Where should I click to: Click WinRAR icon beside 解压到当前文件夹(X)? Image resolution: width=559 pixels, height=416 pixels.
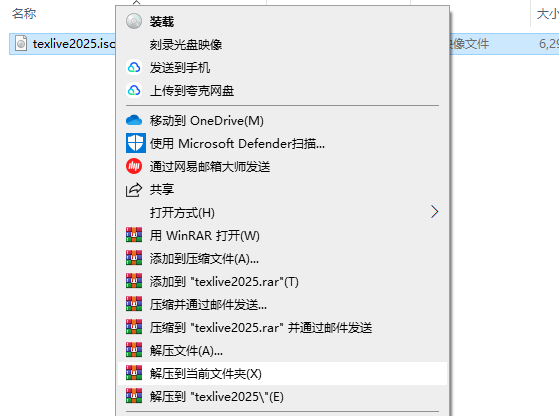click(x=134, y=373)
